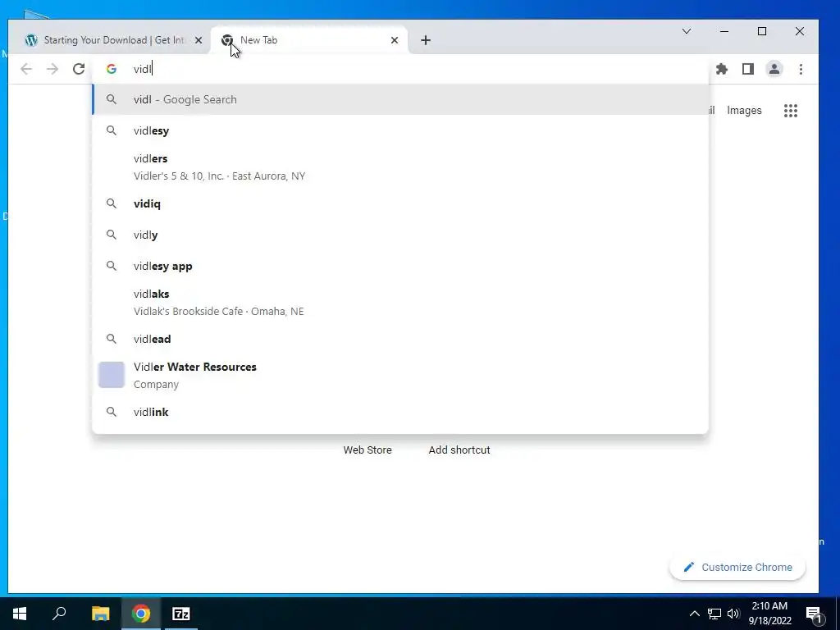Screen dimensions: 840x630
Task: Close the Starting Your Download tab
Action: (199, 40)
